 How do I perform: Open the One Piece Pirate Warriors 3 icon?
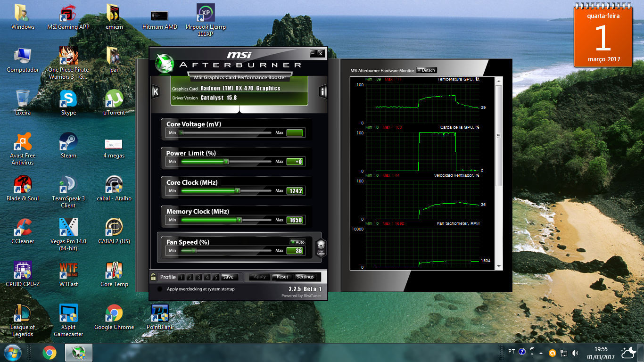[68, 63]
